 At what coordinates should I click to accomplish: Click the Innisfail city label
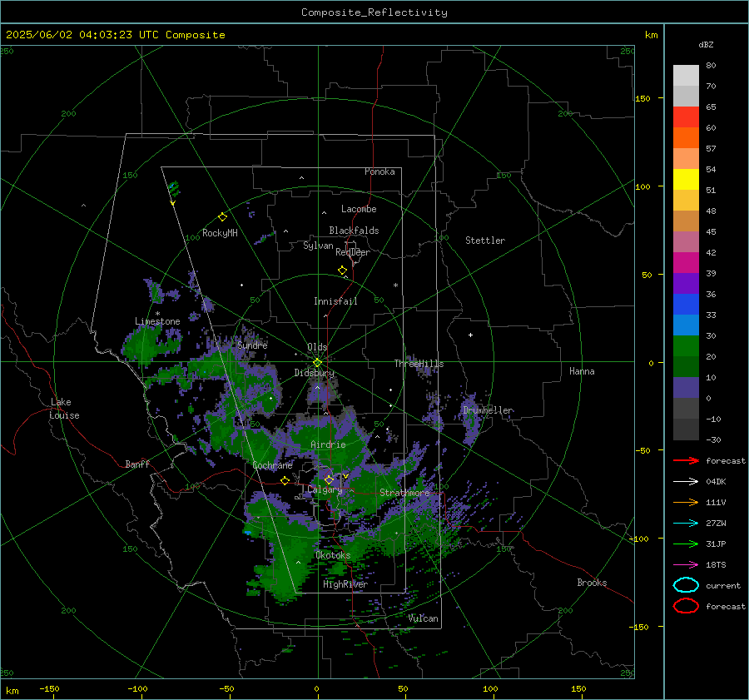click(335, 301)
